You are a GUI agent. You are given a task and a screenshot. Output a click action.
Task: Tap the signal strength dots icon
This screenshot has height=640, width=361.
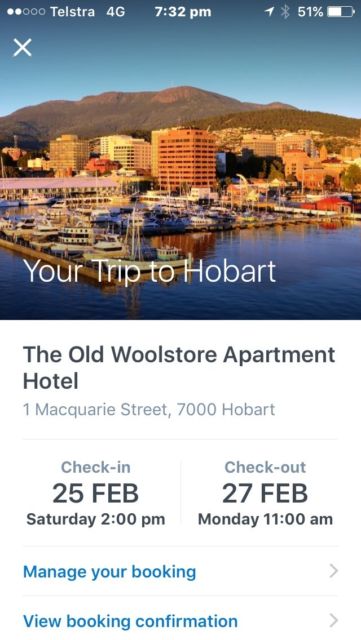26,12
